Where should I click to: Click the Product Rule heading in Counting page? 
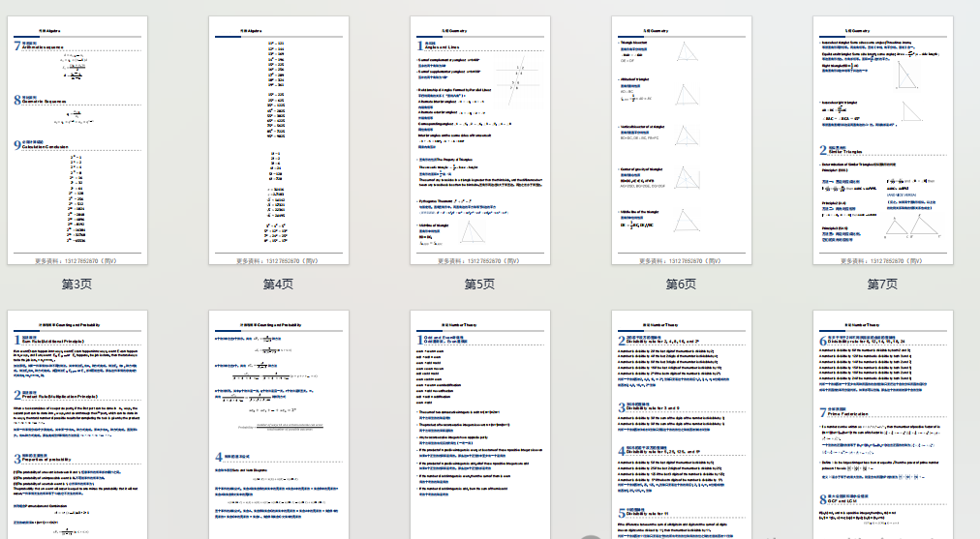[x=60, y=396]
